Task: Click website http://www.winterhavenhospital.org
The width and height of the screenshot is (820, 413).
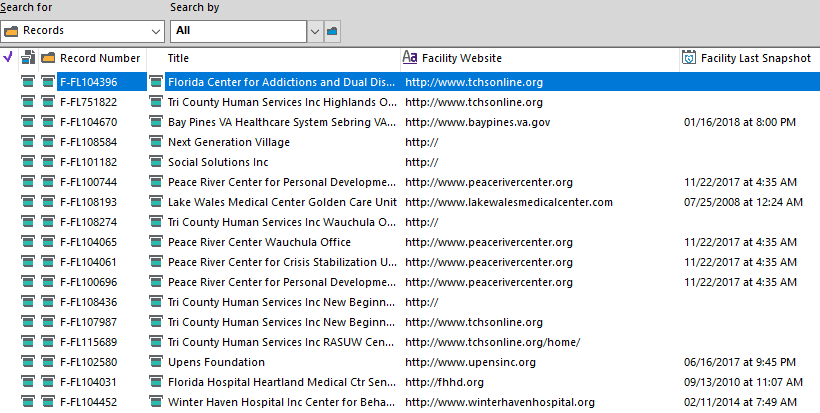Action: (500, 402)
